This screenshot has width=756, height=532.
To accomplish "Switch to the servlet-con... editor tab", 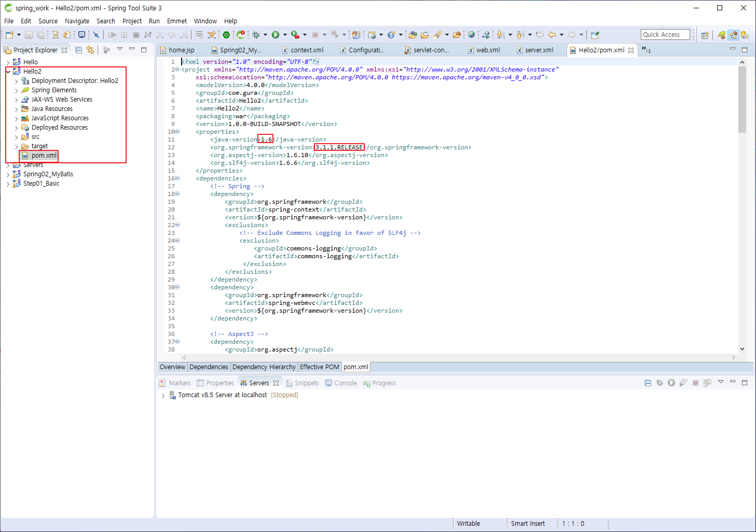I will pos(427,50).
